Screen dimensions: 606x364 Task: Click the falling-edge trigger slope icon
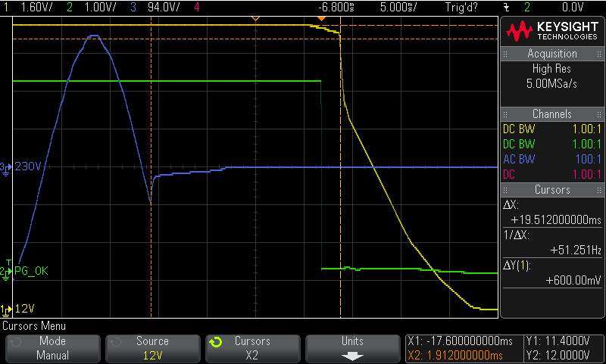506,7
